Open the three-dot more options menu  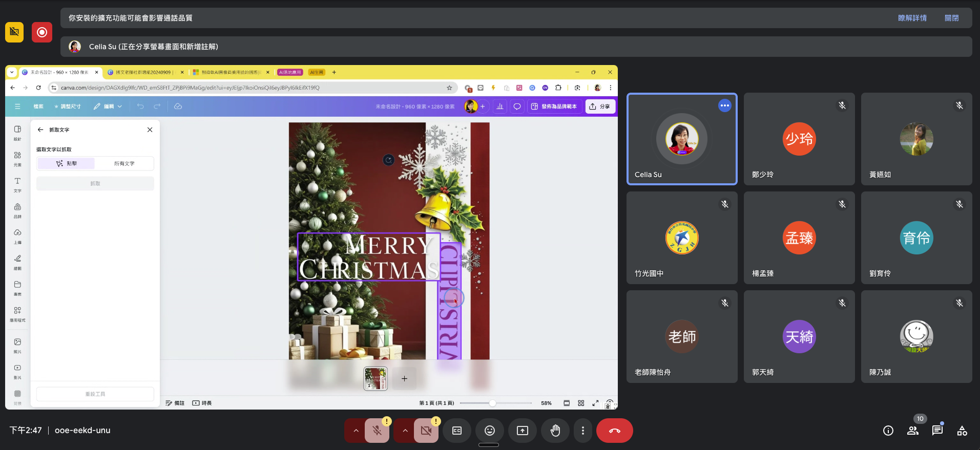583,431
